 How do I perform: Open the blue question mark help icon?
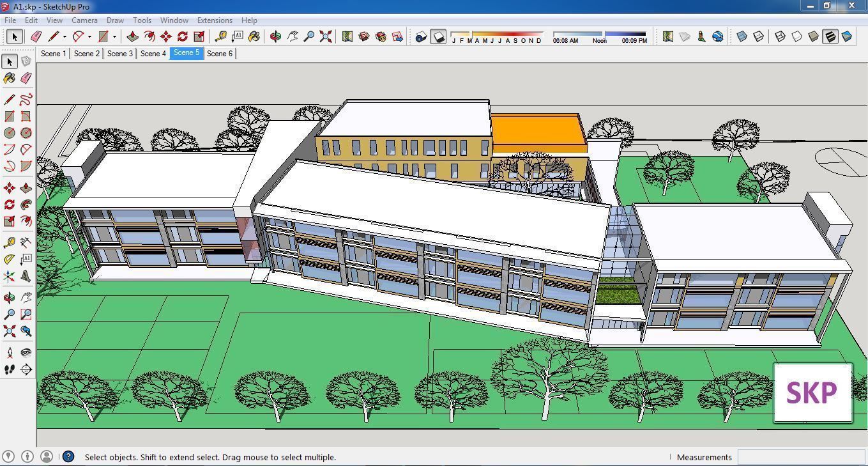click(x=68, y=456)
